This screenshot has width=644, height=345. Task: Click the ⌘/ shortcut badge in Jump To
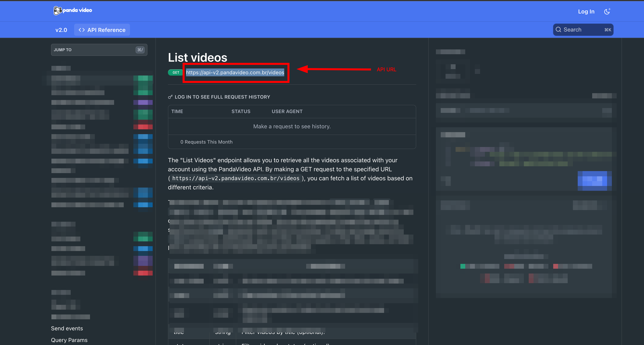point(140,50)
